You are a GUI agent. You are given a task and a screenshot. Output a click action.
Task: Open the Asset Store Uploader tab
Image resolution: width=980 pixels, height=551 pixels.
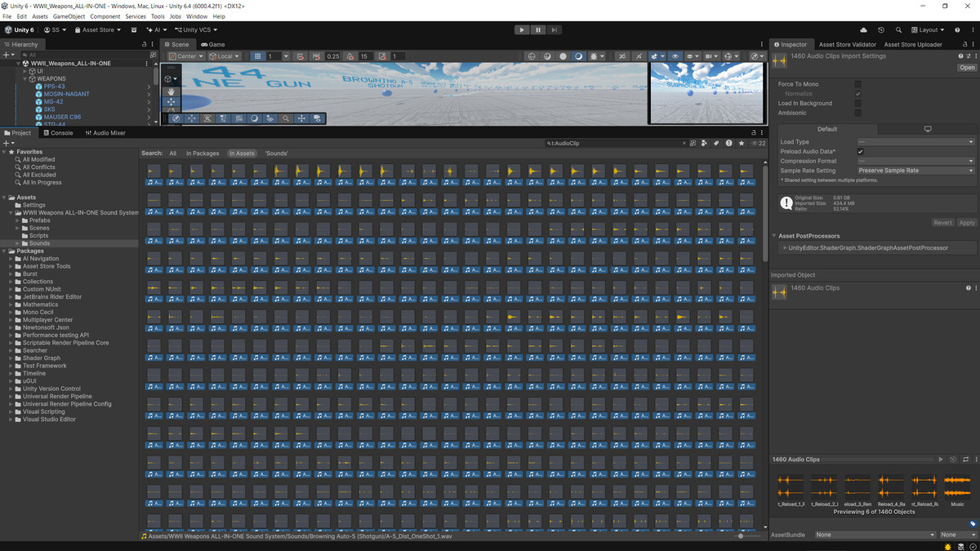coord(913,45)
